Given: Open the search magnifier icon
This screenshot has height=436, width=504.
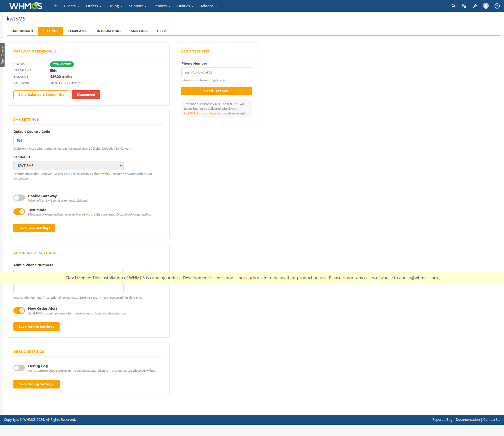Looking at the screenshot, I should pyautogui.click(x=453, y=6).
